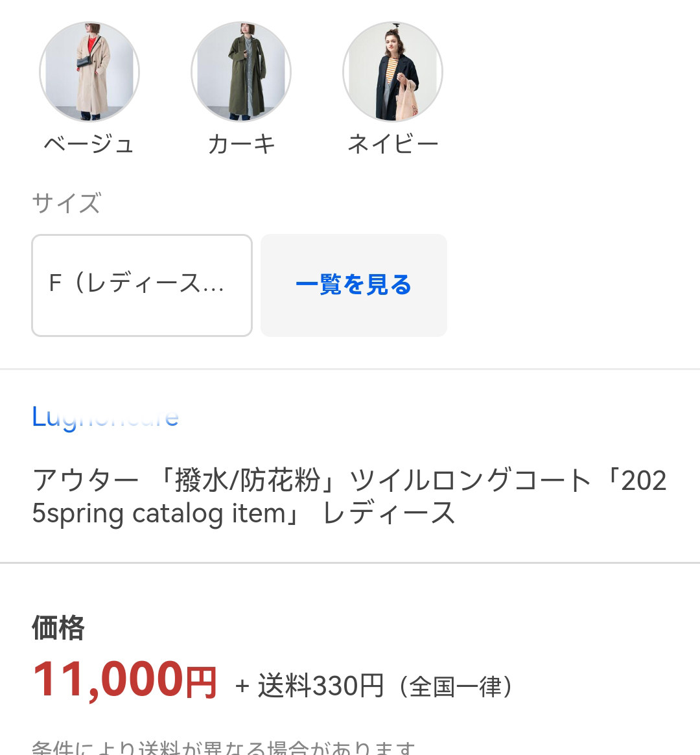Click the 価格 section heading
Viewport: 700px width, 755px height.
point(58,627)
